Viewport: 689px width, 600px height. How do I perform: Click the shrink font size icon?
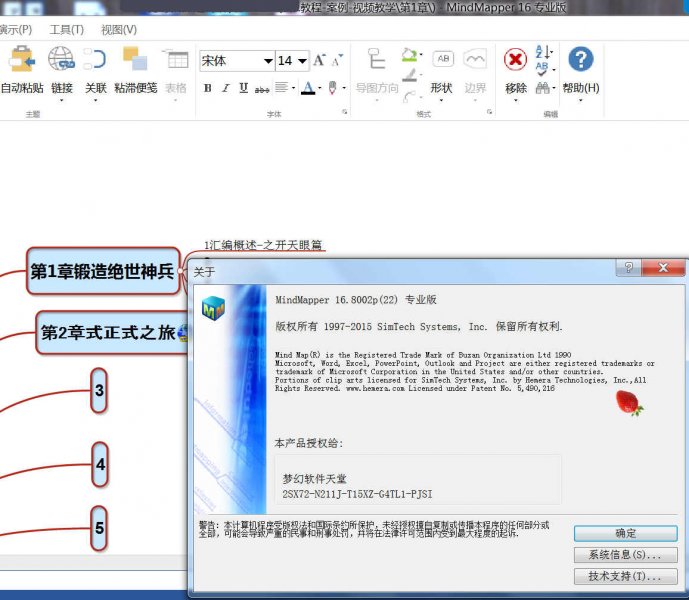[x=337, y=60]
